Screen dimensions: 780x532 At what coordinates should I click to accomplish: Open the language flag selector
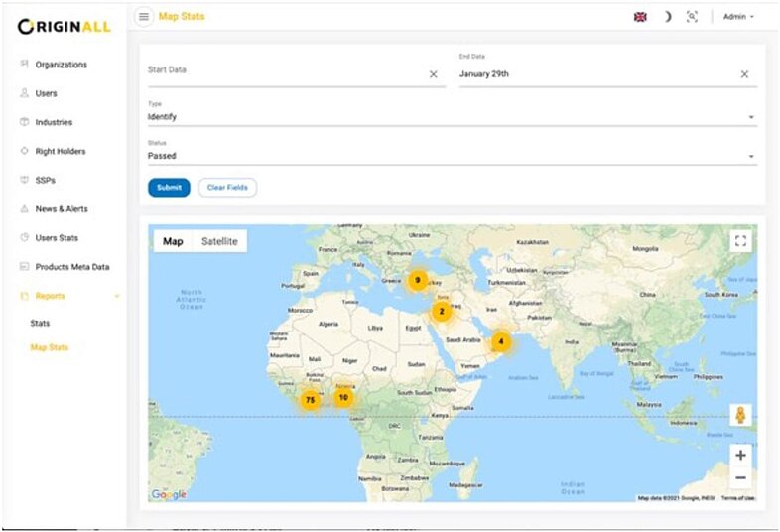coord(640,17)
